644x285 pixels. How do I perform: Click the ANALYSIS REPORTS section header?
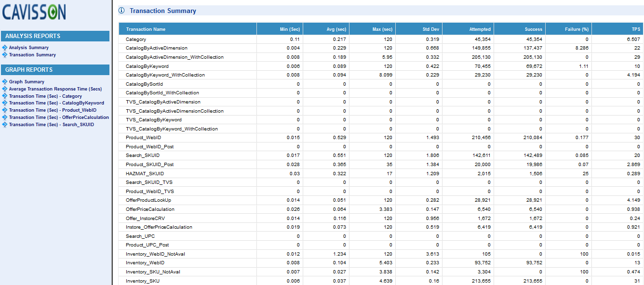tap(55, 36)
